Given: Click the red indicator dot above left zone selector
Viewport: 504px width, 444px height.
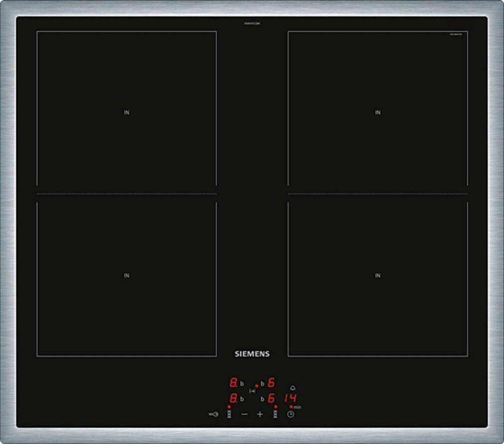Looking at the screenshot, I should [229, 407].
